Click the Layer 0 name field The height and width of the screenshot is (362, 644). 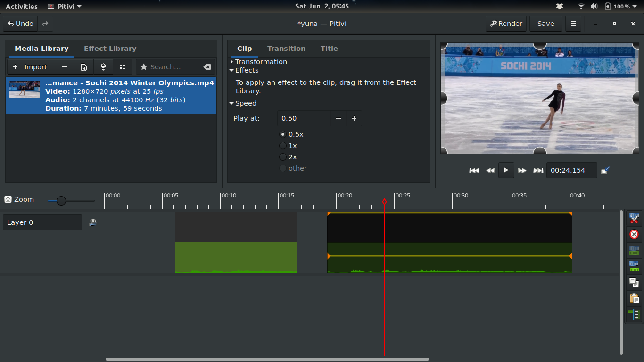point(42,222)
